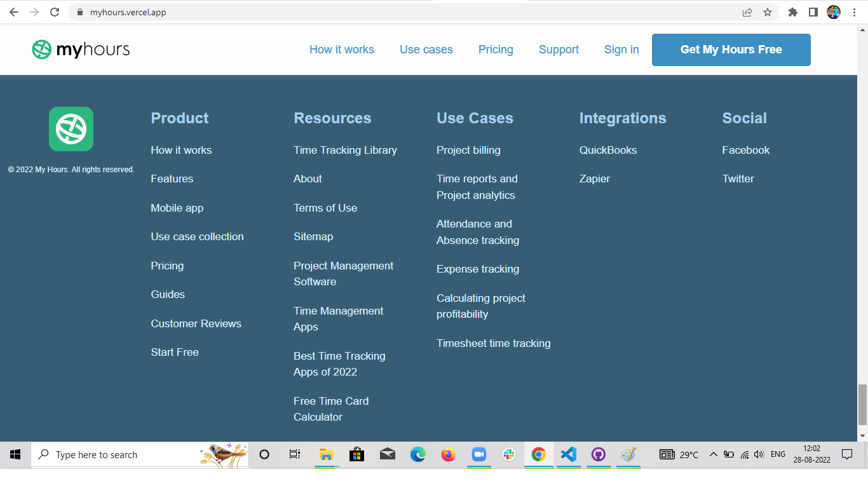Open Zoom from taskbar
This screenshot has height=488, width=868.
point(478,454)
